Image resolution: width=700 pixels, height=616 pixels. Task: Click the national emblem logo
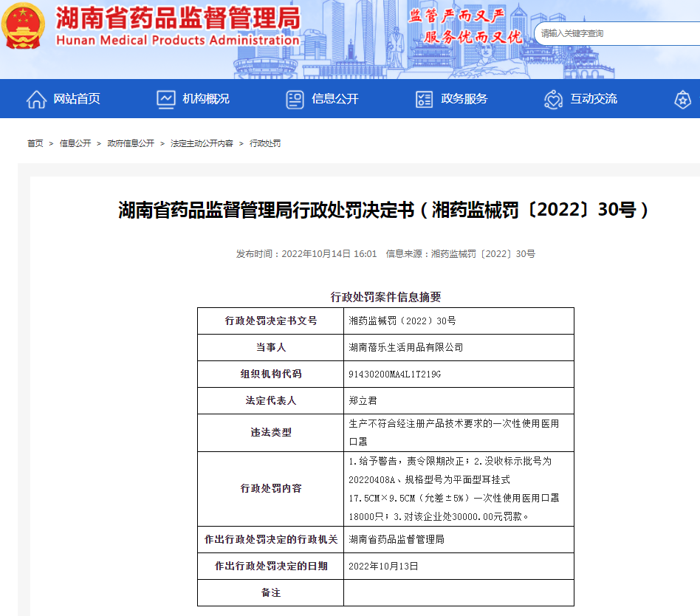(x=24, y=26)
